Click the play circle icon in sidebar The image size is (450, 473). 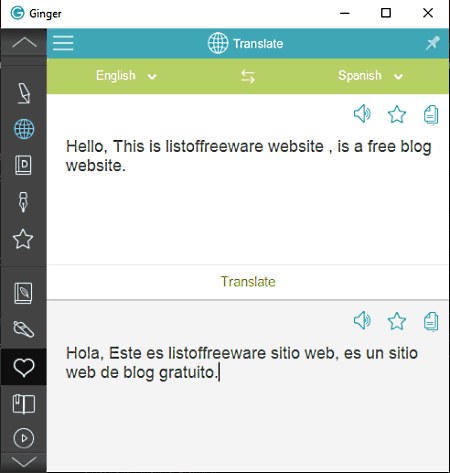coord(24,438)
